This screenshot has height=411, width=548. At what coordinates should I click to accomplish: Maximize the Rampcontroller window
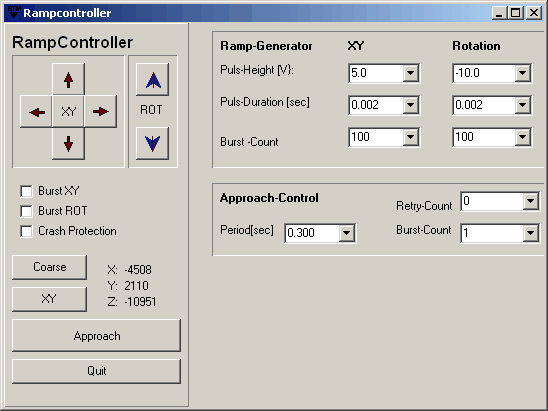515,13
